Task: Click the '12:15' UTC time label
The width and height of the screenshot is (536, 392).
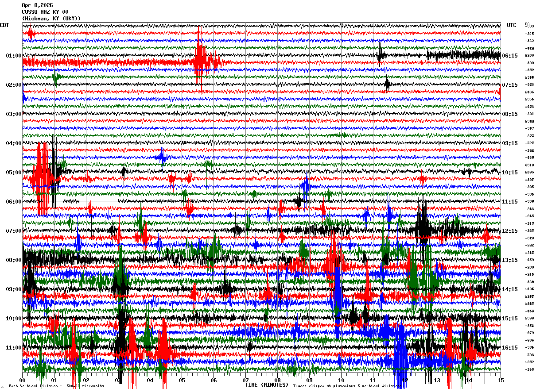Action: pos(510,231)
